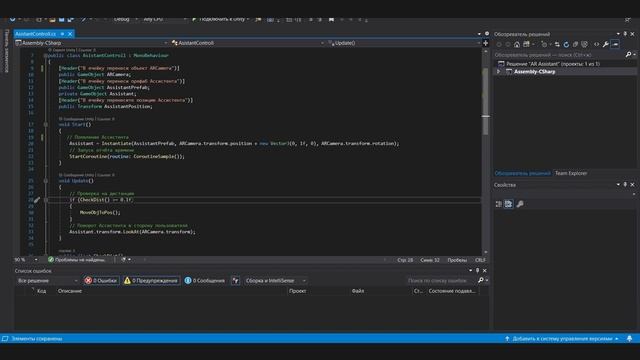Viewport: 640px width, 360px height.
Task: Open the Properties panel window options dropdown
Action: click(618, 185)
